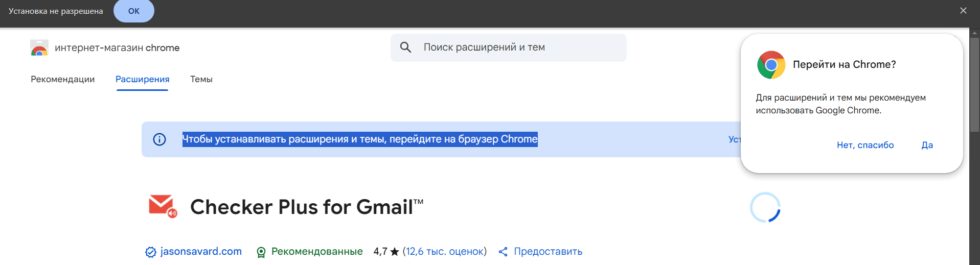Open the Рекомендации tab
The width and height of the screenshot is (980, 265).
(62, 79)
